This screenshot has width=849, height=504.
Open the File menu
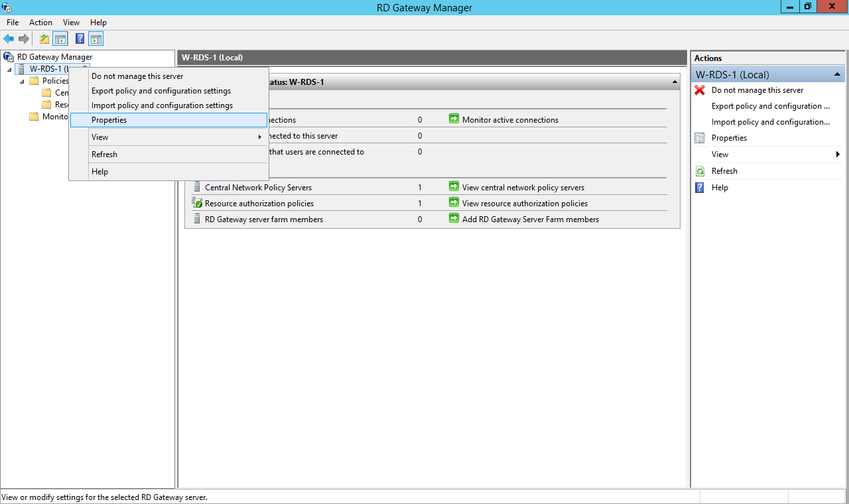coord(13,23)
